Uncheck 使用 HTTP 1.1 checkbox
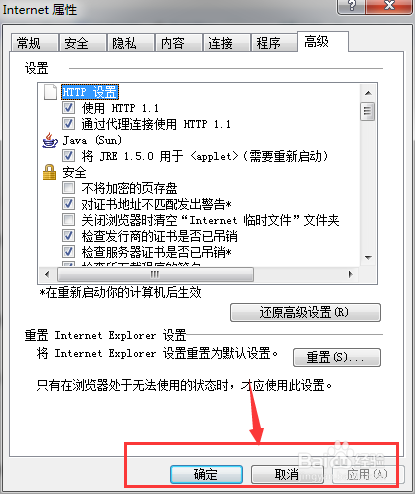 pyautogui.click(x=68, y=108)
